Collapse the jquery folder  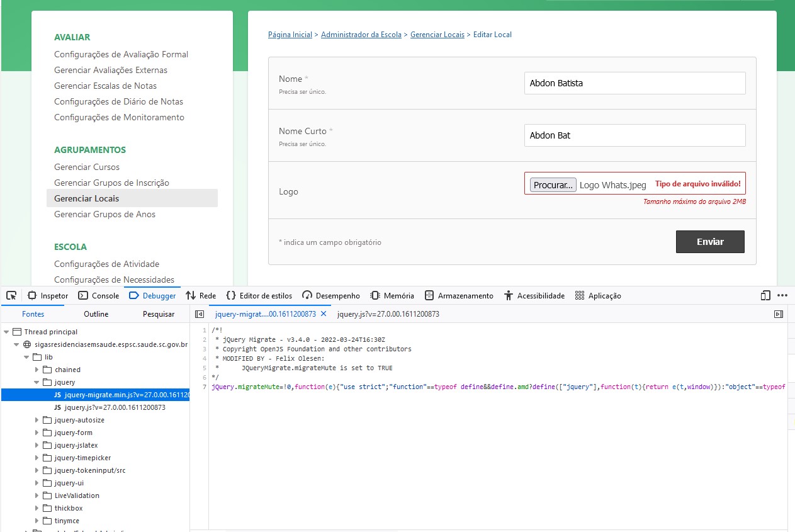pos(37,382)
